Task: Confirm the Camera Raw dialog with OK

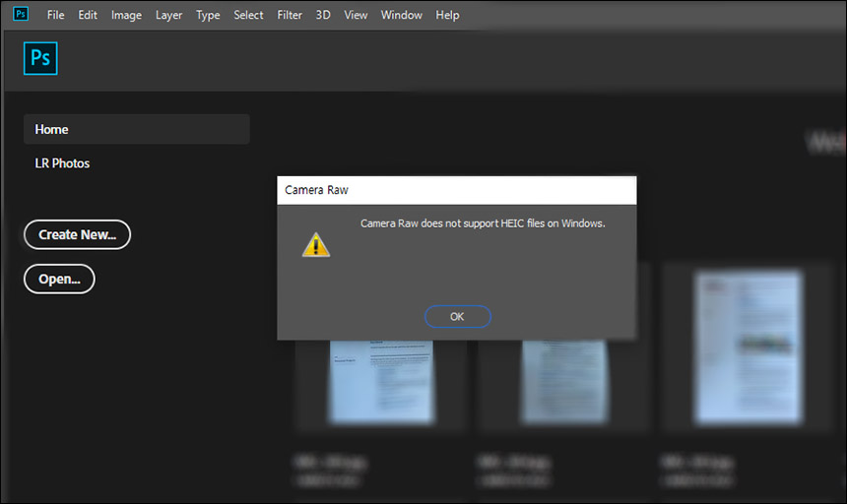Action: [458, 317]
